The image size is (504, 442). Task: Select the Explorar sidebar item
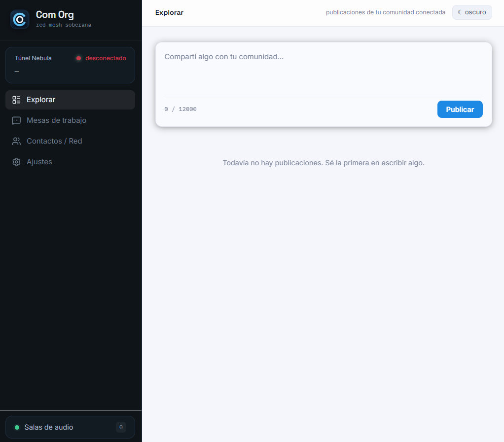[70, 100]
